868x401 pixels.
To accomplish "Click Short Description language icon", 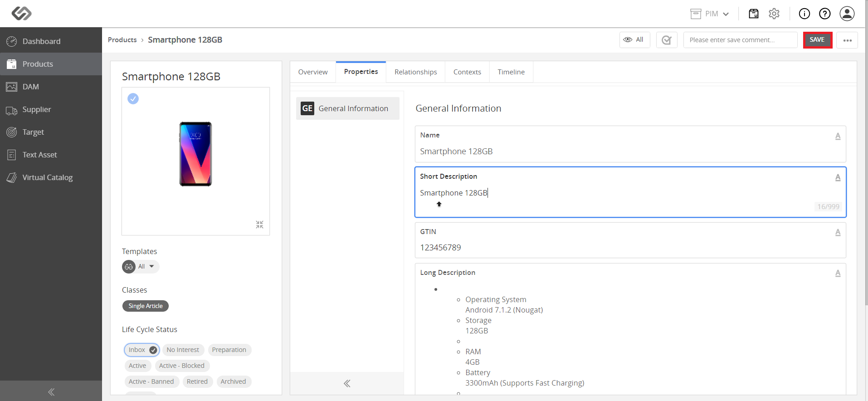I will coord(838,177).
